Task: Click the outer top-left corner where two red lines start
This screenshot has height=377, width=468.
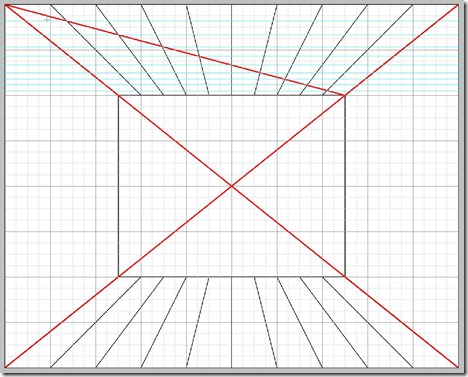Action: click(6, 5)
